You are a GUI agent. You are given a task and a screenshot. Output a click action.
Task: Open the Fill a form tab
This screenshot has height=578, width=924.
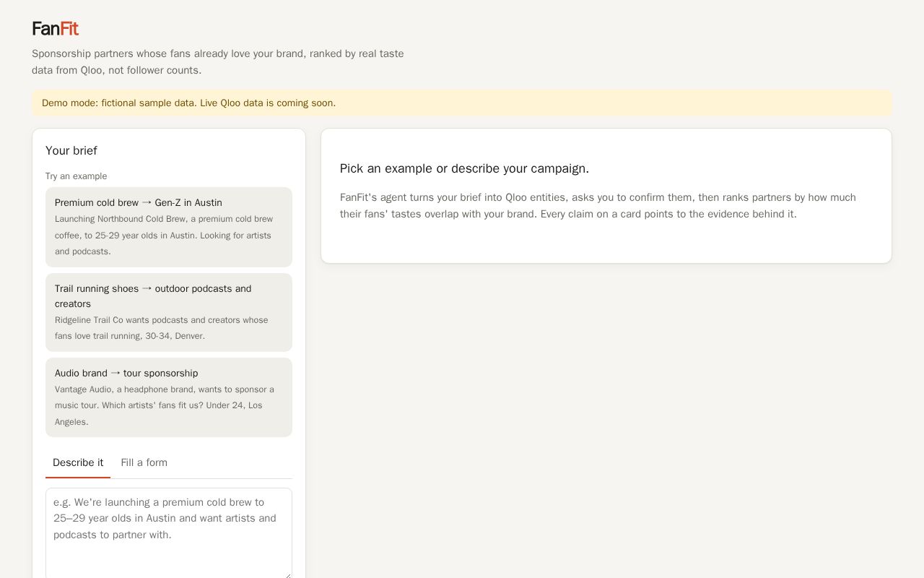pyautogui.click(x=144, y=462)
